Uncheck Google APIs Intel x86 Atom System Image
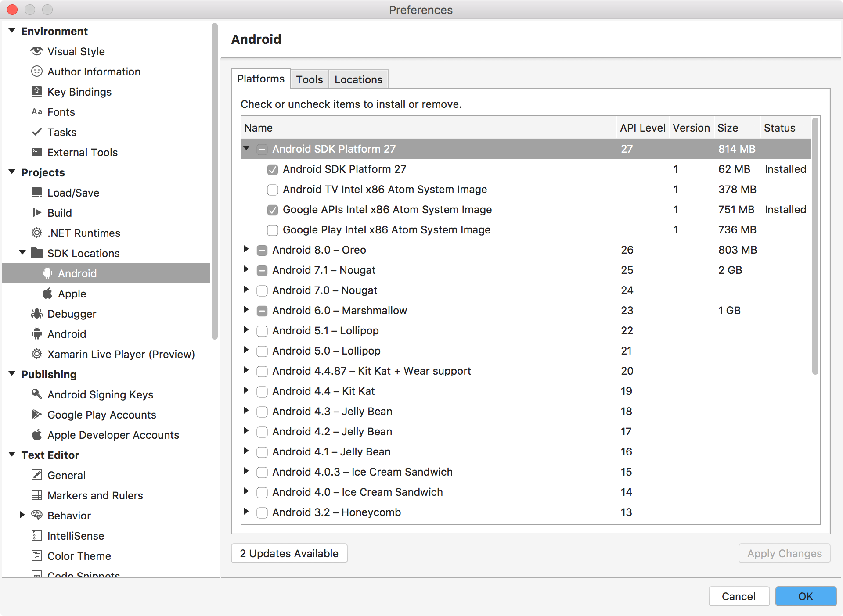This screenshot has height=616, width=843. click(273, 210)
